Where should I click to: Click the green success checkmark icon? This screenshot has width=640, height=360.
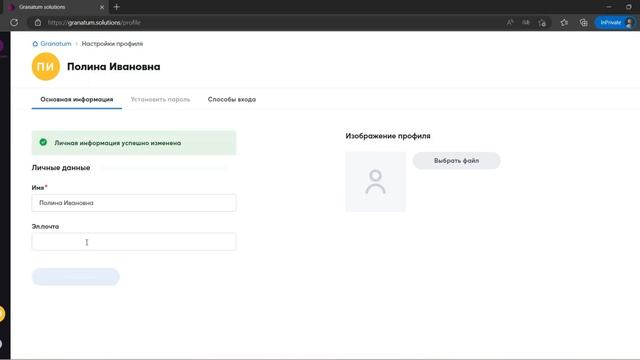[43, 142]
